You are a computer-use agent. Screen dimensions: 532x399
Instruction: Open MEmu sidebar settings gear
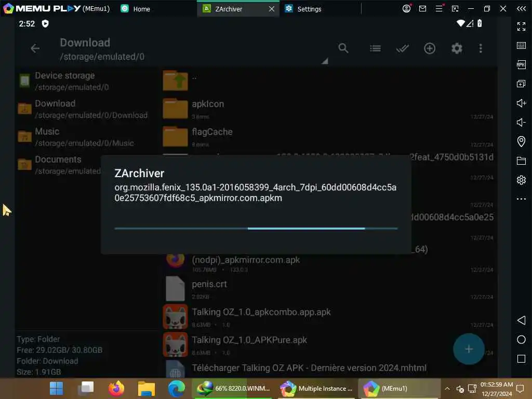coord(521,180)
